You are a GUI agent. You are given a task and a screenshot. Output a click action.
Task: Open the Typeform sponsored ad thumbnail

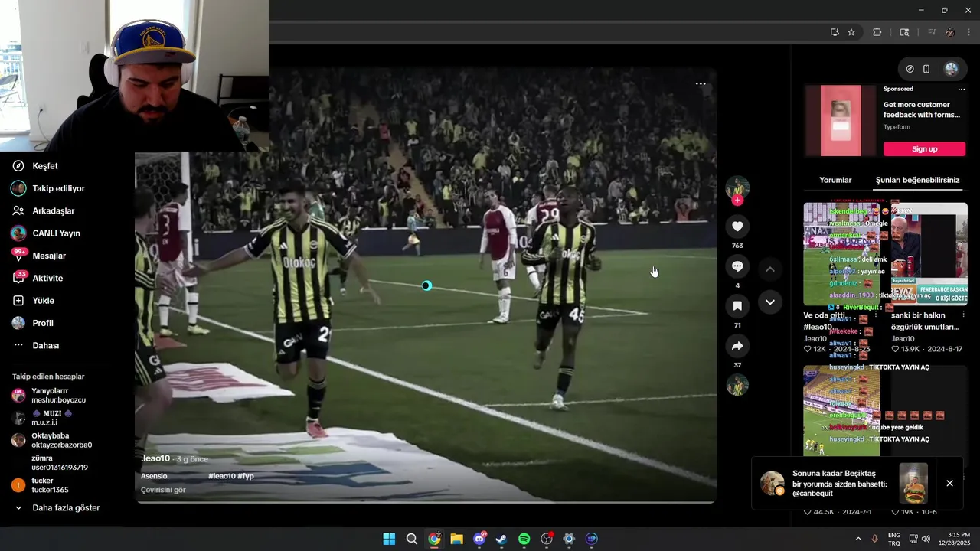point(841,120)
